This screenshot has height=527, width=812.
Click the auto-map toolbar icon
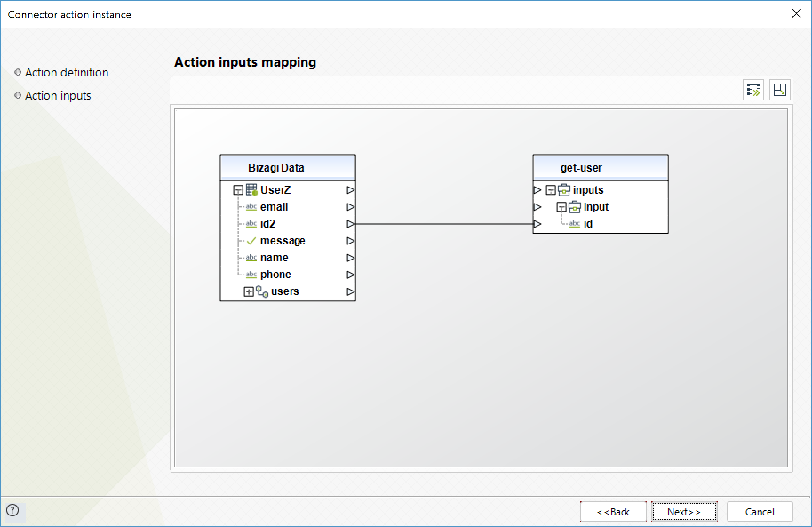753,90
